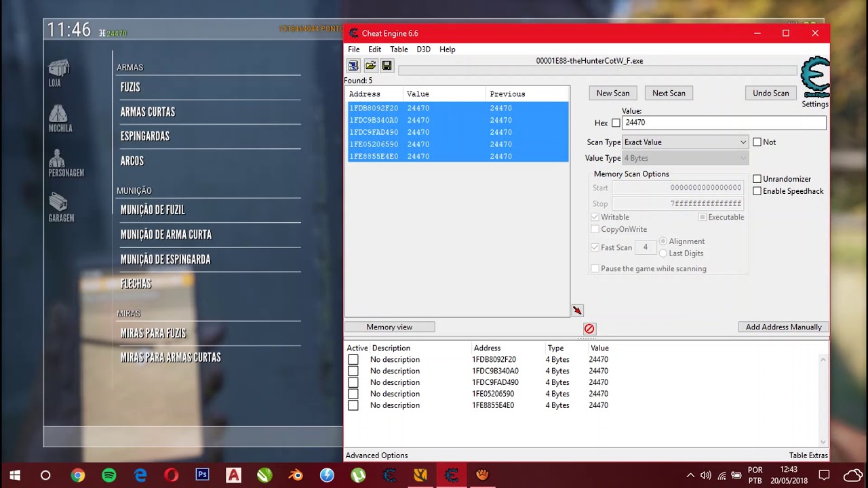This screenshot has width=868, height=488.
Task: Open the Edit menu
Action: point(375,49)
